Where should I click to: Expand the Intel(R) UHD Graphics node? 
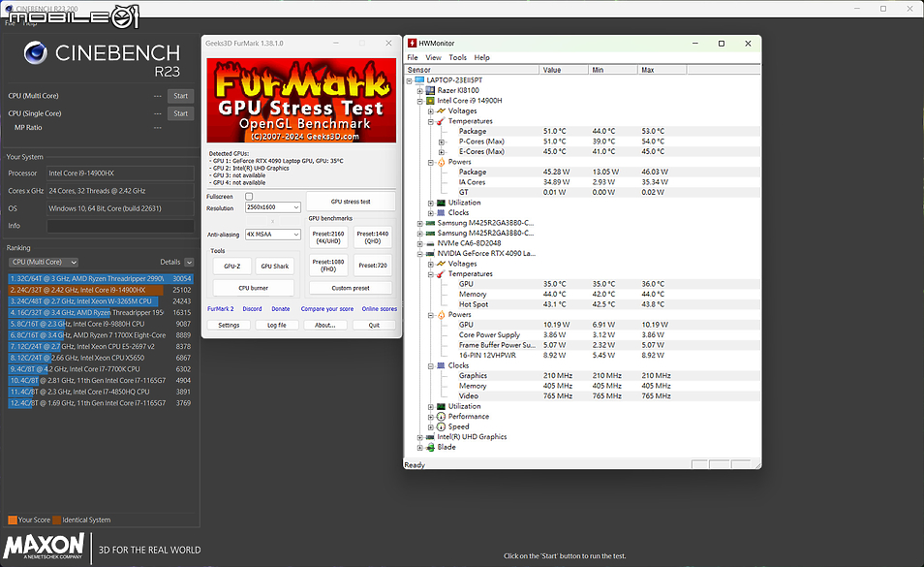(420, 437)
